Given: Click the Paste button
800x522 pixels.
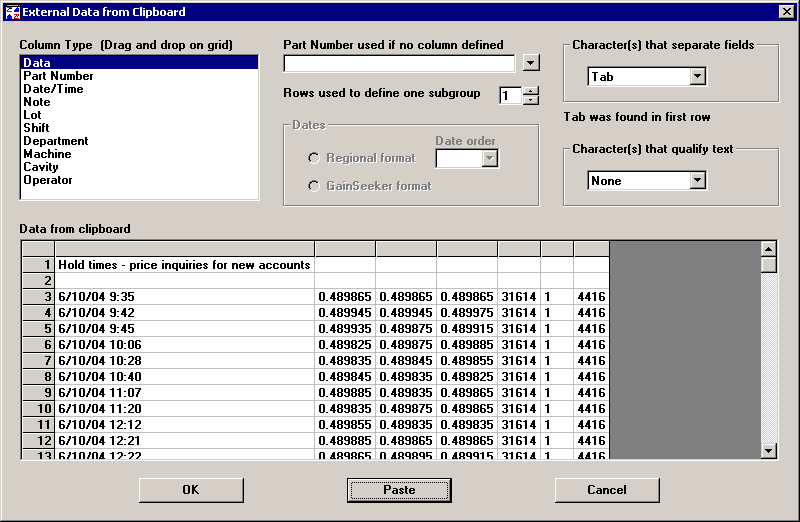Looking at the screenshot, I should [x=399, y=490].
